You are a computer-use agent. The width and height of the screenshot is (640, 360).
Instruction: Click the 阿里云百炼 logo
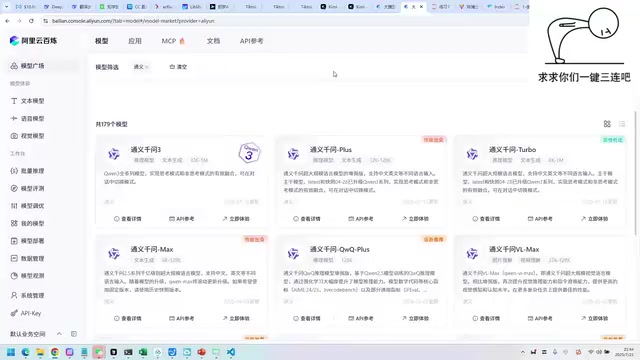[33, 40]
